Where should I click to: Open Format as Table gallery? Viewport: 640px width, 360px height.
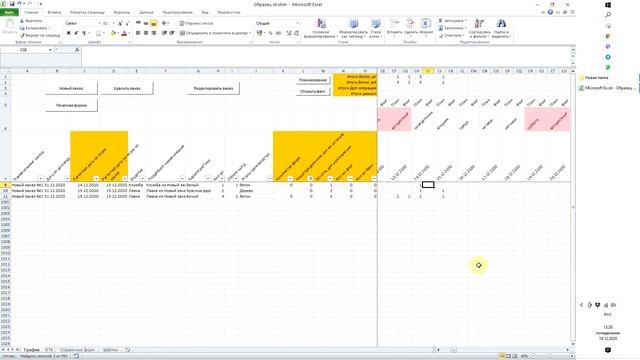coord(353,28)
